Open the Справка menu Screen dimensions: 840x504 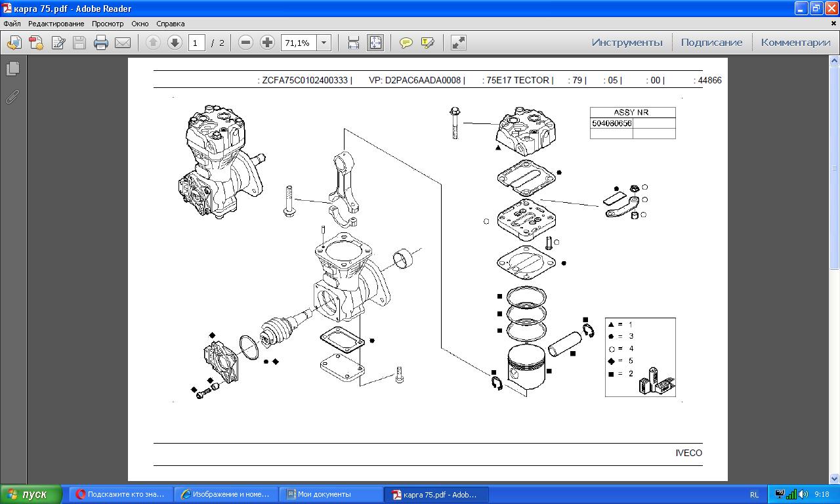click(171, 24)
